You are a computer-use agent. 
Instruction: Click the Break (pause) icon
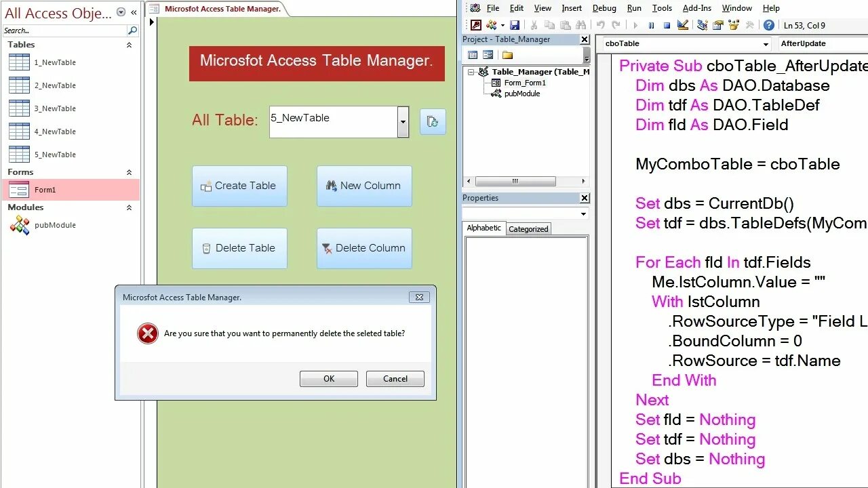point(651,25)
